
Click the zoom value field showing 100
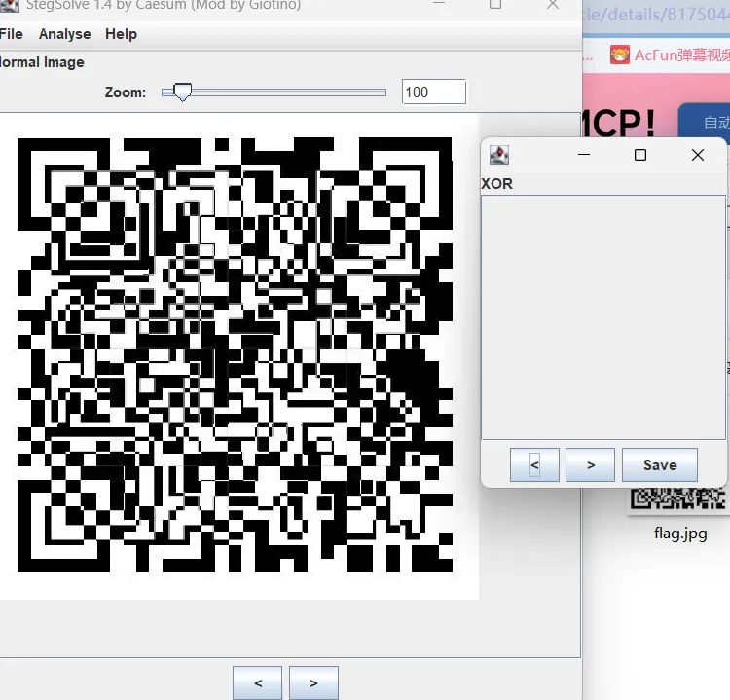point(434,92)
